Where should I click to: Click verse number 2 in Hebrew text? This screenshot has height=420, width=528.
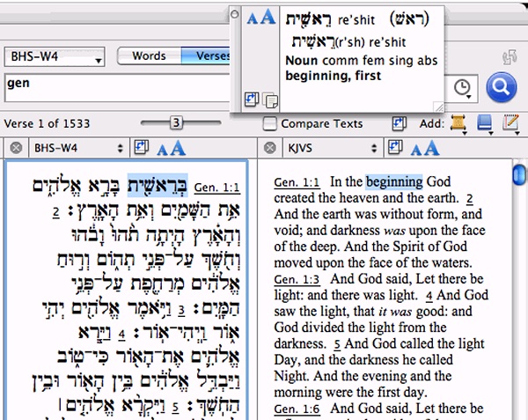pos(56,213)
